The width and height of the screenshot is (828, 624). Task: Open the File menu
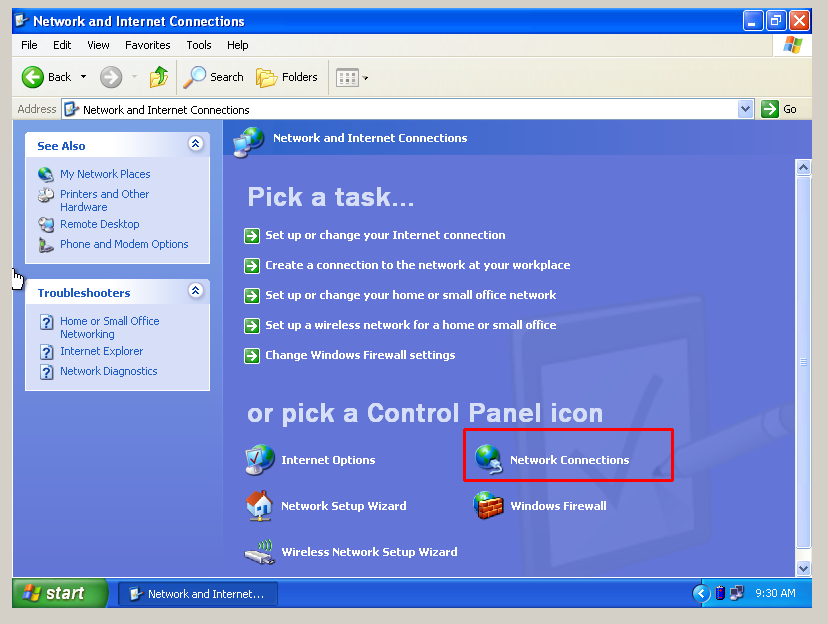(x=29, y=45)
